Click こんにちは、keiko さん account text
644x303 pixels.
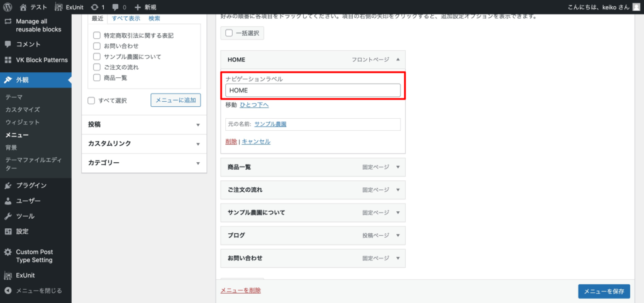[597, 7]
